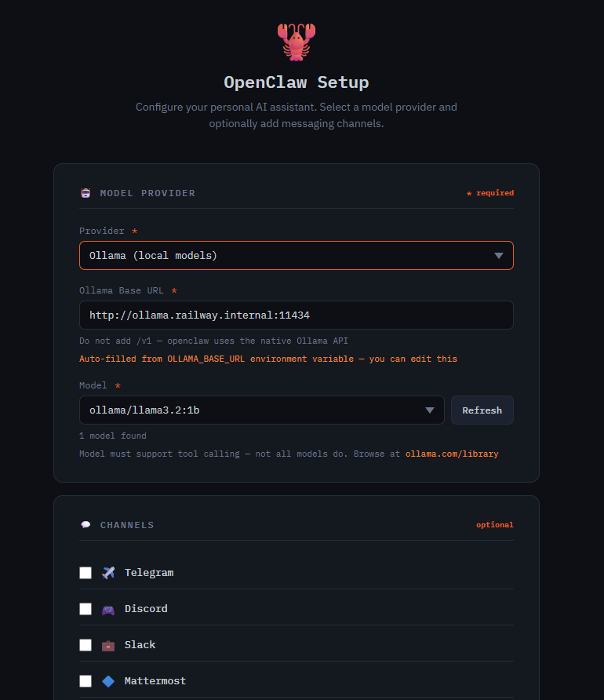Open the ollama.com/library link
The height and width of the screenshot is (700, 604).
[x=453, y=453]
